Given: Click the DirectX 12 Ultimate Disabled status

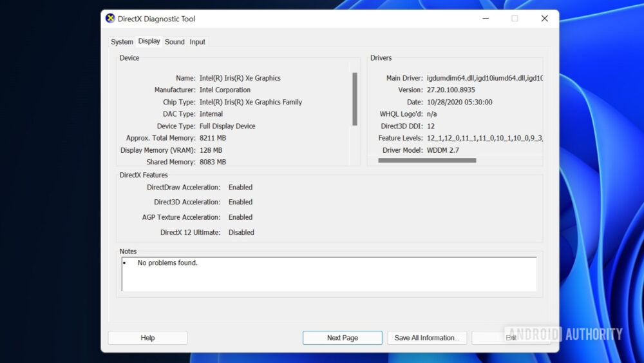Looking at the screenshot, I should point(241,232).
